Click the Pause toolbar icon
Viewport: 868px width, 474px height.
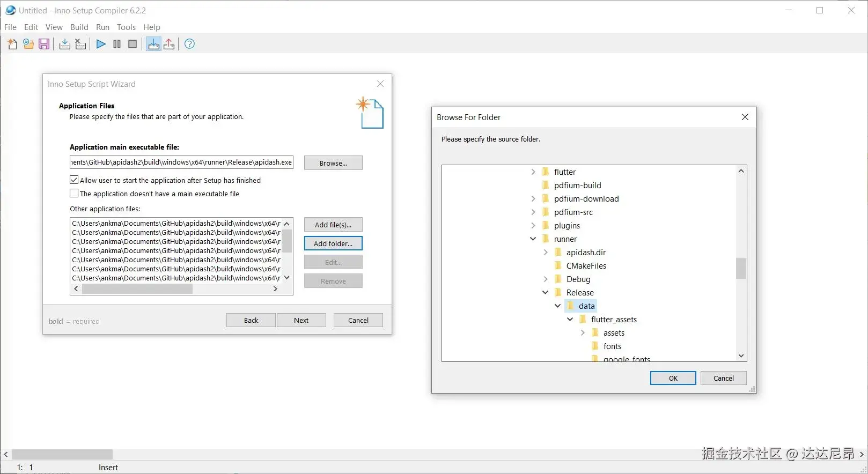click(117, 44)
